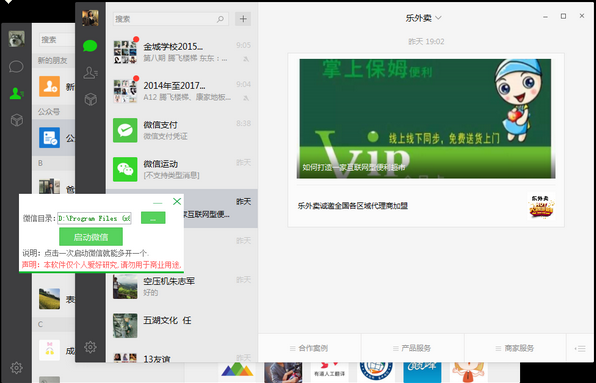
Task: Open the Chats tab in front WeChat window
Action: (x=90, y=46)
